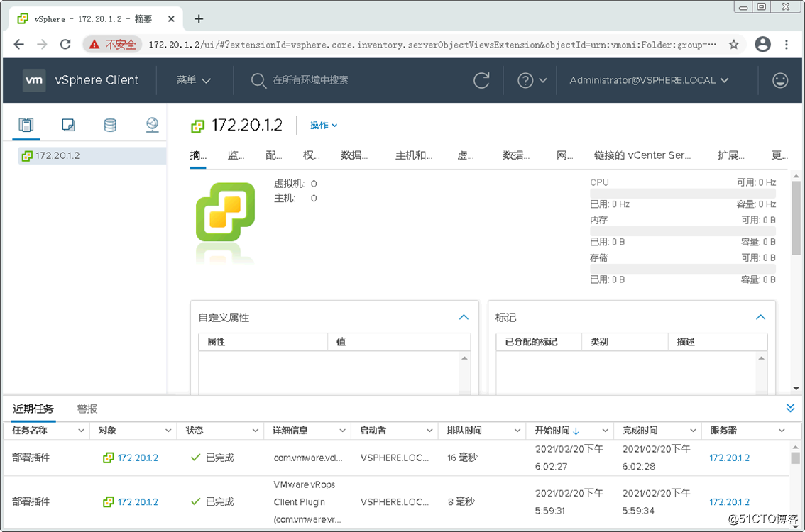Click sort arrow on 开始时间 column
Image resolution: width=805 pixels, height=532 pixels.
pyautogui.click(x=576, y=431)
